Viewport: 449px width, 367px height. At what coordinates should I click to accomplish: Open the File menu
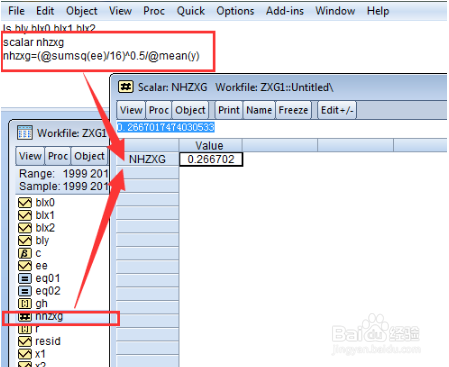(16, 11)
